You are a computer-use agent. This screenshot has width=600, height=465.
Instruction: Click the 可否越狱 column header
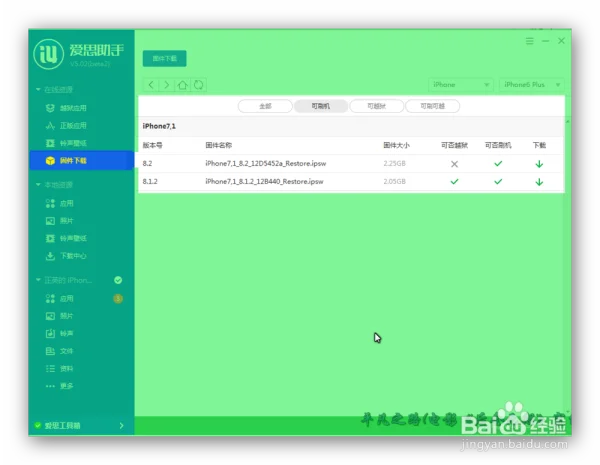[x=454, y=145]
